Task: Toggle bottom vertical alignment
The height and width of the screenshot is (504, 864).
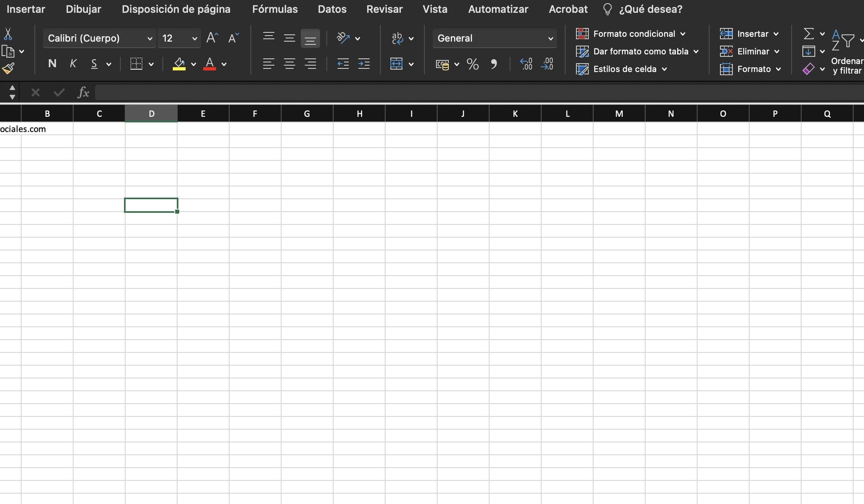Action: coord(310,38)
